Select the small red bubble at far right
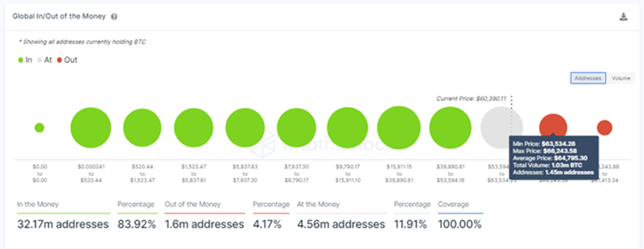Image resolution: width=644 pixels, height=249 pixels. pos(605,128)
